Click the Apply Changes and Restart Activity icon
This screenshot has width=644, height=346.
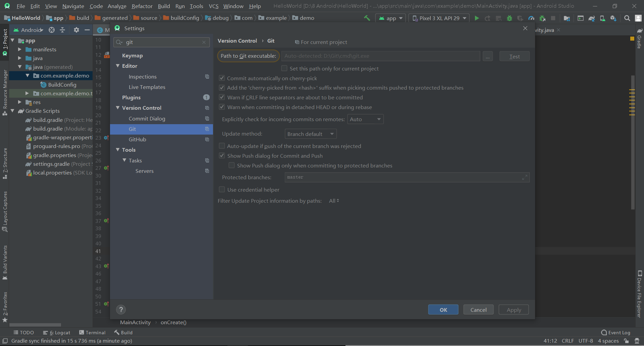tap(488, 18)
